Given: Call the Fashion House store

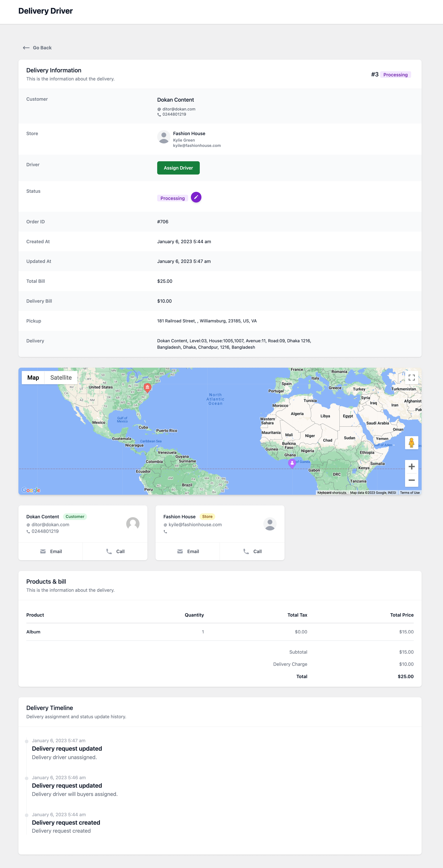Looking at the screenshot, I should click(x=252, y=552).
